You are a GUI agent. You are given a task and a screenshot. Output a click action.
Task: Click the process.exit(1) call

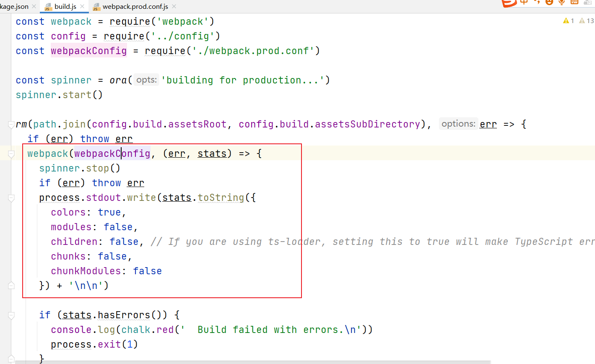click(94, 344)
